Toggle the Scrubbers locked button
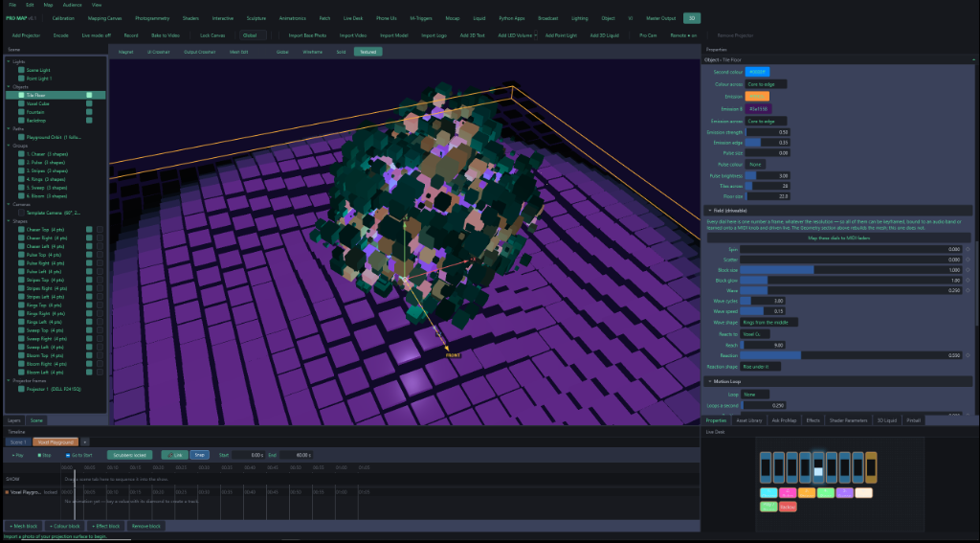Image resolution: width=980 pixels, height=543 pixels. coord(129,455)
